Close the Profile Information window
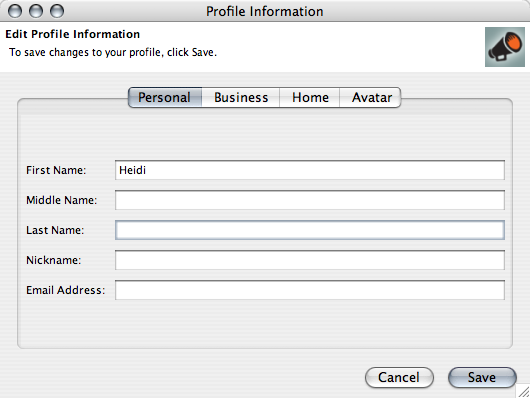The width and height of the screenshot is (530, 398). 15,11
